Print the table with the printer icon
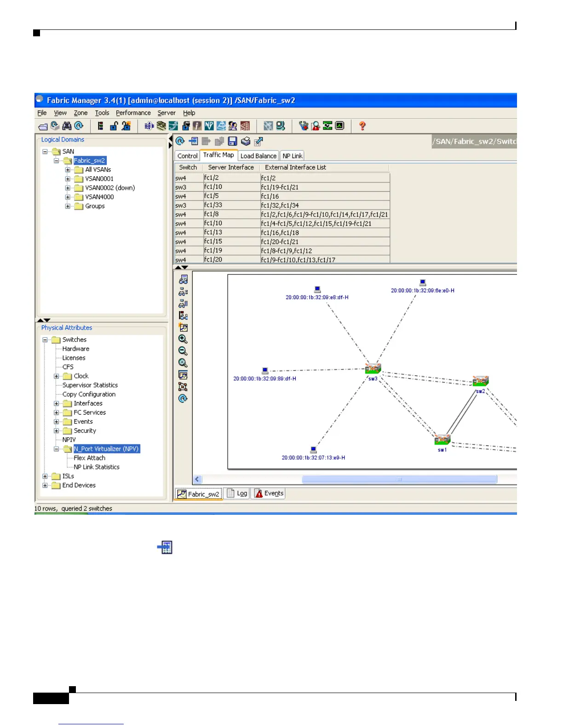The height and width of the screenshot is (728, 563). click(x=246, y=141)
